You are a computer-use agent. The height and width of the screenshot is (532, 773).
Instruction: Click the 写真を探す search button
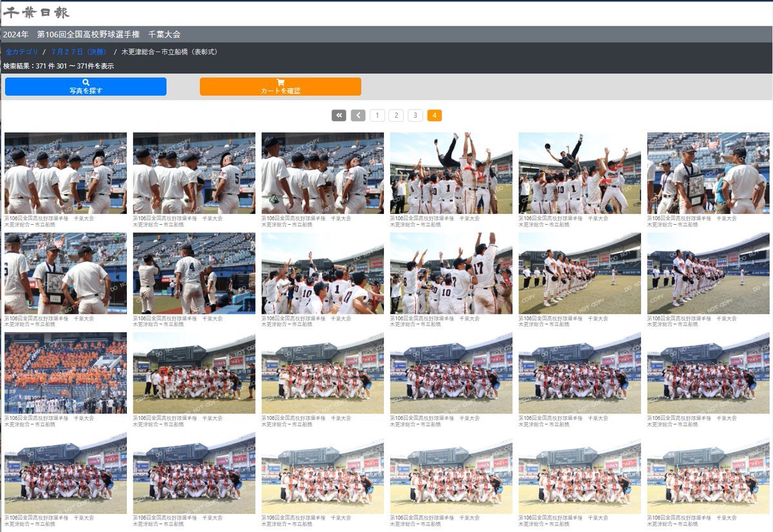click(86, 86)
